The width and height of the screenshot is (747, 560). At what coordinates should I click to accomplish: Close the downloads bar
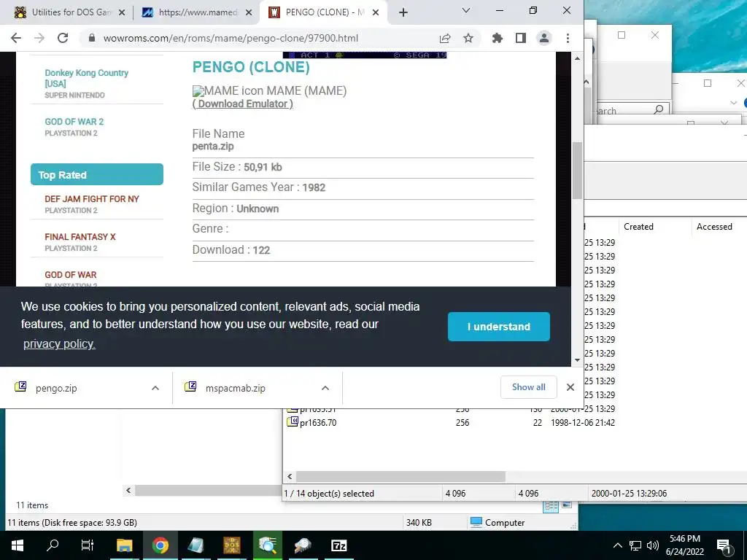tap(570, 387)
